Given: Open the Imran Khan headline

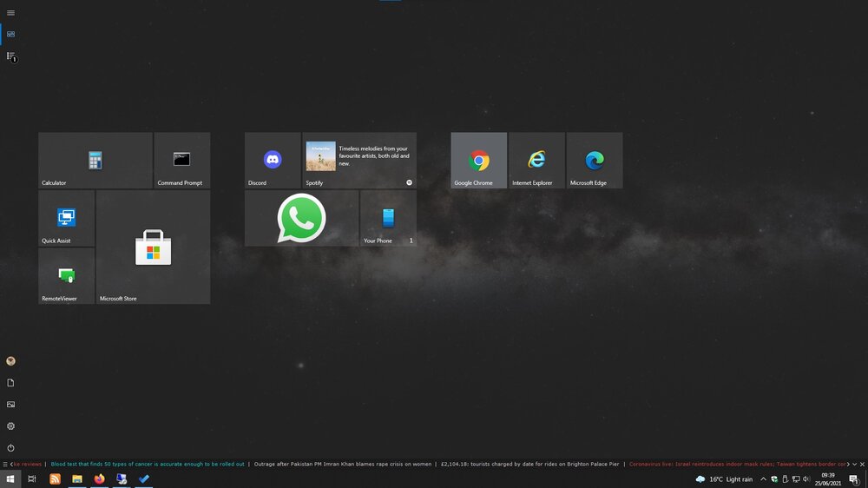Looking at the screenshot, I should (x=343, y=465).
